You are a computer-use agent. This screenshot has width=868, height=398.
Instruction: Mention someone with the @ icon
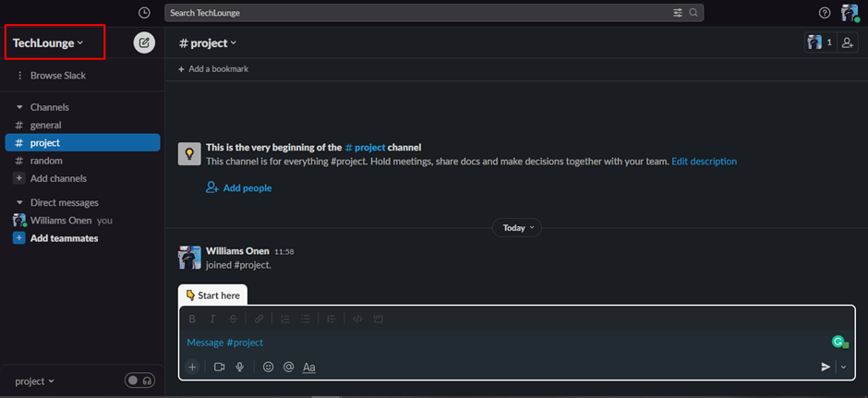click(x=288, y=367)
